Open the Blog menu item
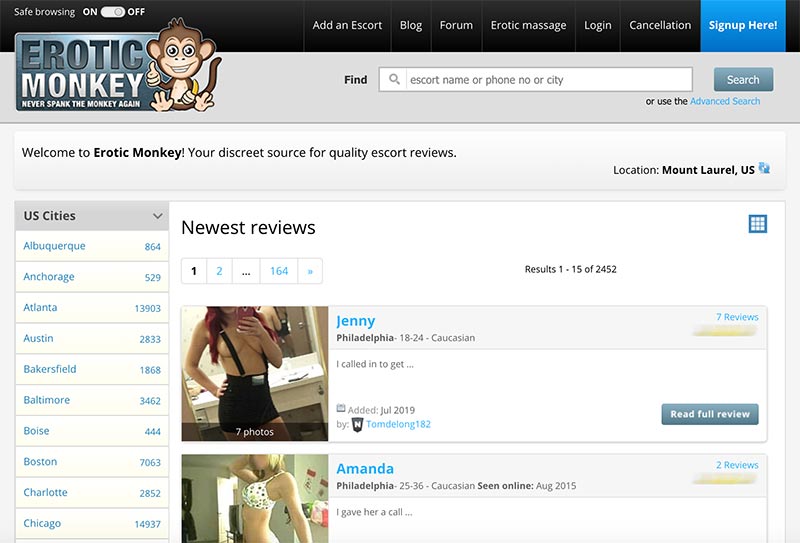 click(410, 25)
